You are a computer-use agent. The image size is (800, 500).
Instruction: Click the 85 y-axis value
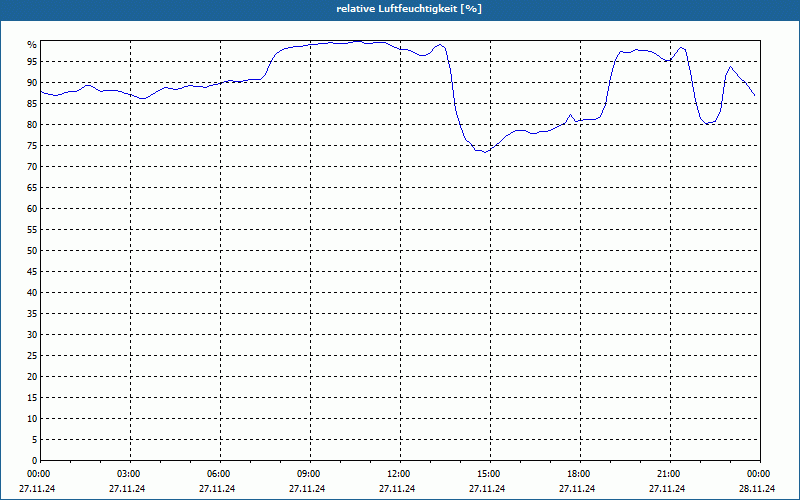click(32, 104)
